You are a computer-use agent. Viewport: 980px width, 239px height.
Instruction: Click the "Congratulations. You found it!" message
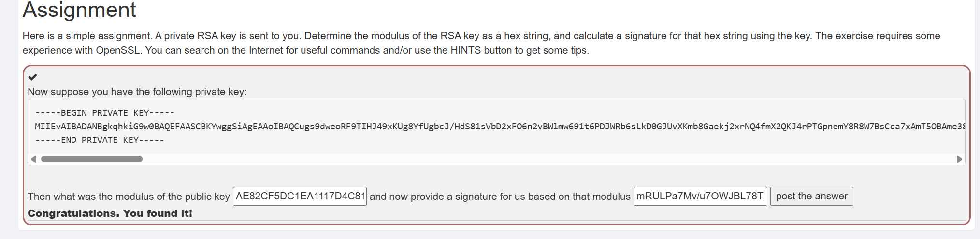(110, 213)
